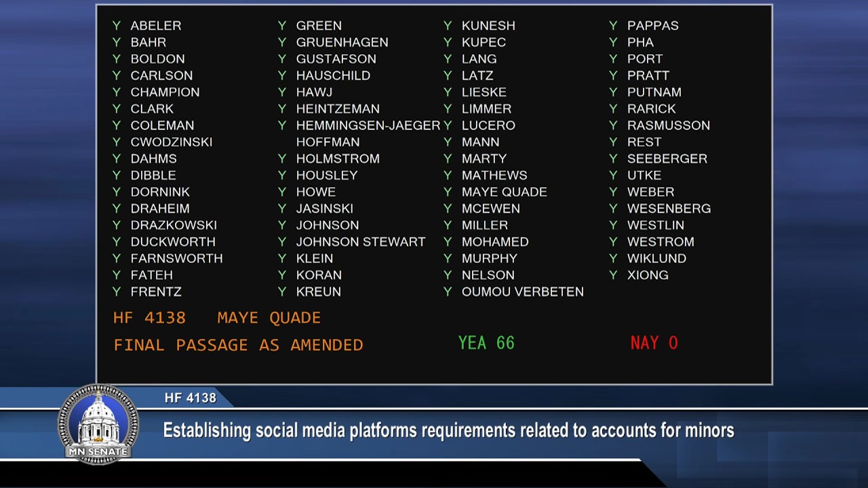This screenshot has height=488, width=868.
Task: Click the name LIESKE
Action: pos(484,92)
